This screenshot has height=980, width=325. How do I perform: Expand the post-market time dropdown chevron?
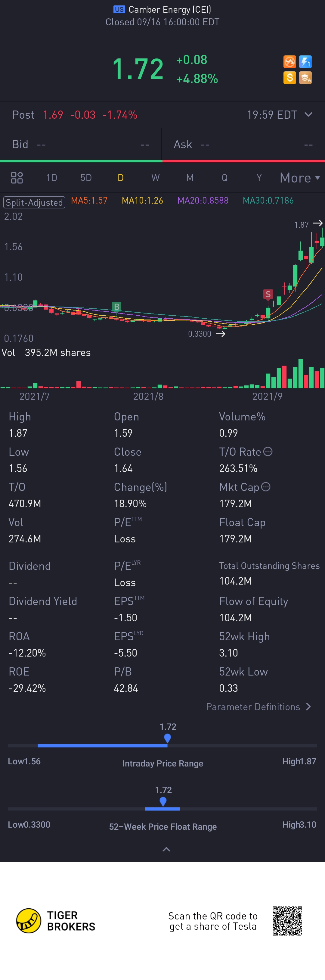point(308,114)
